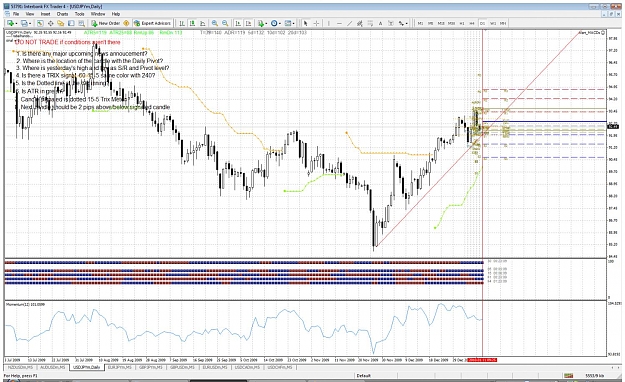Image resolution: width=625 pixels, height=382 pixels.
Task: Select the trendline drawing tool
Action: tap(350, 23)
